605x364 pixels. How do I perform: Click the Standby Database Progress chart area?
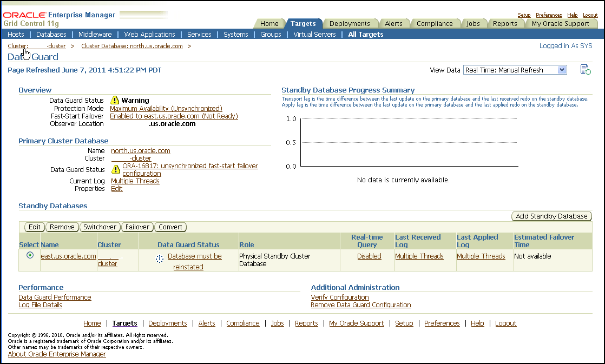(403, 143)
